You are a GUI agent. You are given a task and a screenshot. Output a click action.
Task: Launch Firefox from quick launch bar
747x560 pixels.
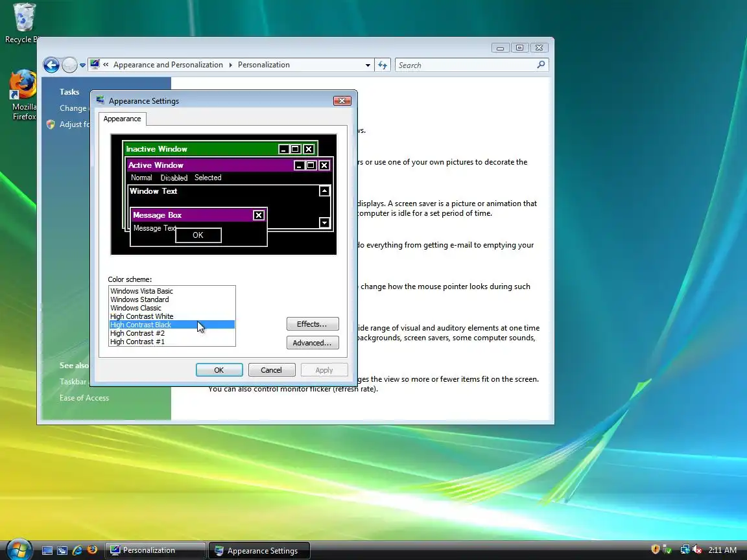(93, 550)
